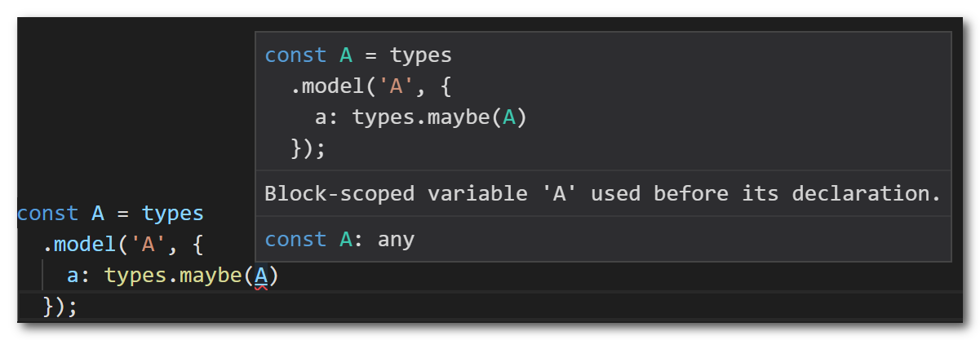Click the 'types' identifier after the equals sign in the tooltip
980x340 pixels.
[x=421, y=56]
